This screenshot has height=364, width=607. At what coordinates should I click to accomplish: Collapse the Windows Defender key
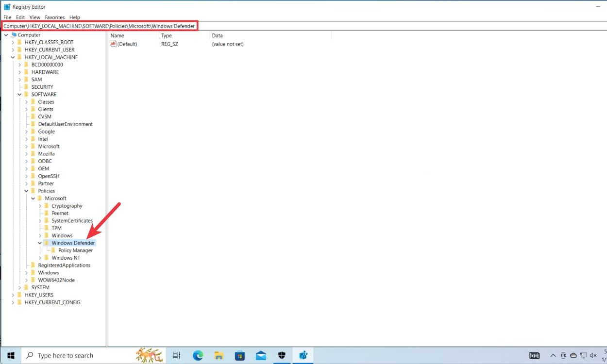click(40, 243)
